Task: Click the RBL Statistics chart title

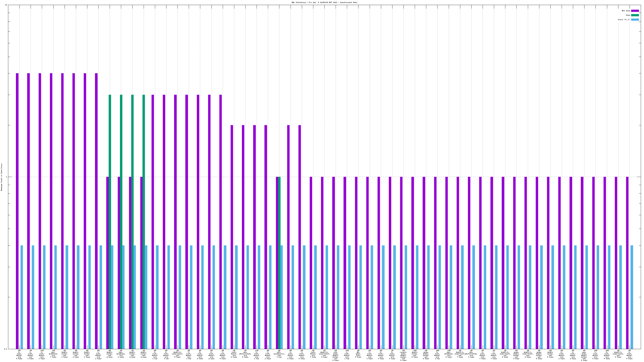Action: (x=324, y=2)
